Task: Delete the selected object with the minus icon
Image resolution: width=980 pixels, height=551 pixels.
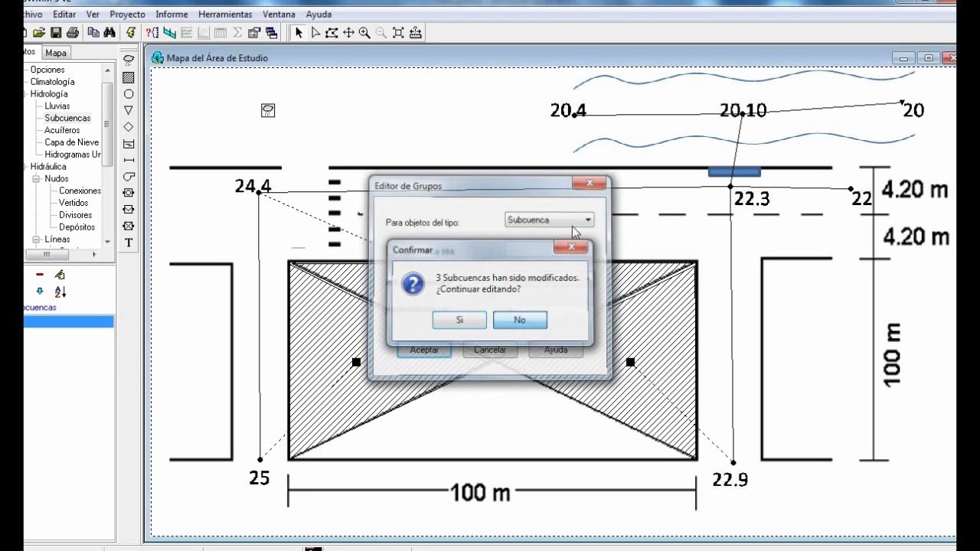Action: coord(40,274)
